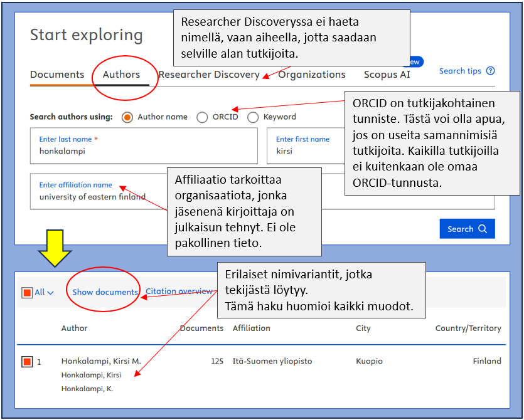
Task: Toggle checkbox for result row 1
Action: click(27, 362)
